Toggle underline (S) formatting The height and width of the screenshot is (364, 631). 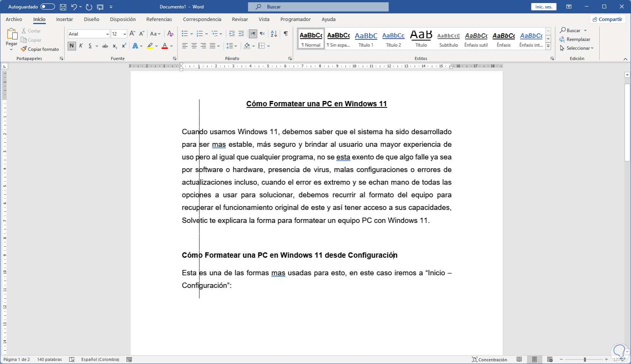pos(90,46)
